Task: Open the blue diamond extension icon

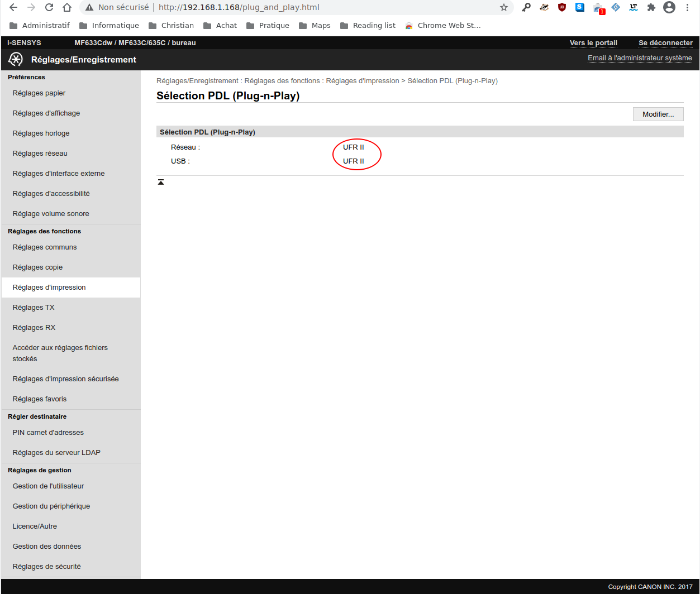Action: tap(616, 8)
